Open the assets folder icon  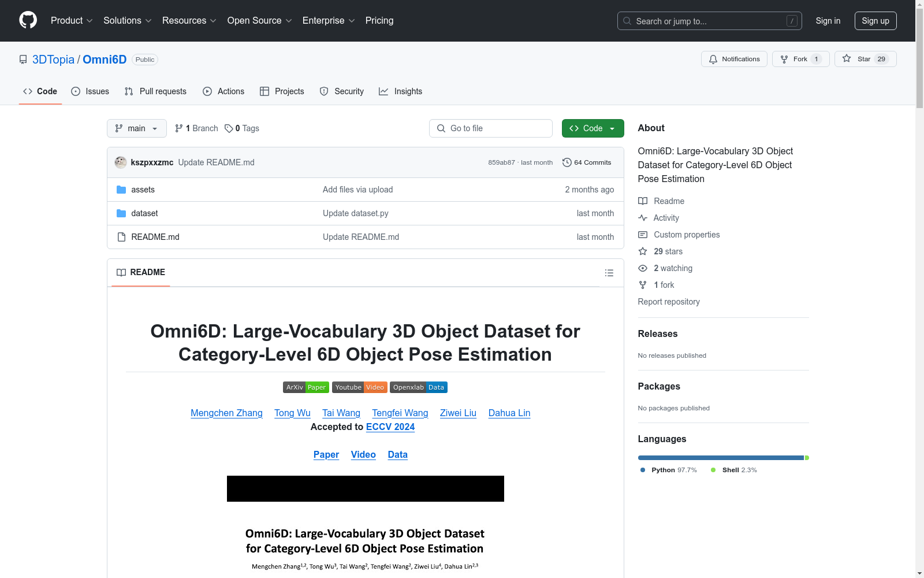coord(121,190)
